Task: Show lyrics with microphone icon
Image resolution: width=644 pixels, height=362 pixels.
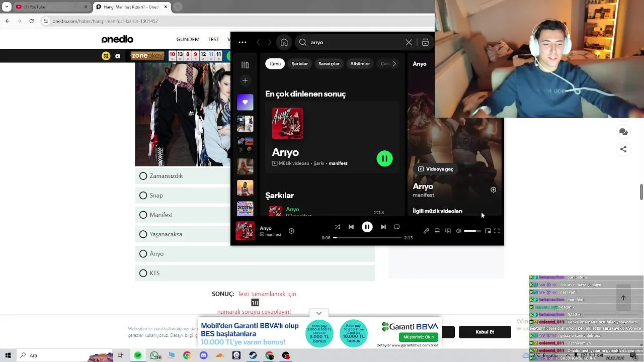Action: point(426,231)
